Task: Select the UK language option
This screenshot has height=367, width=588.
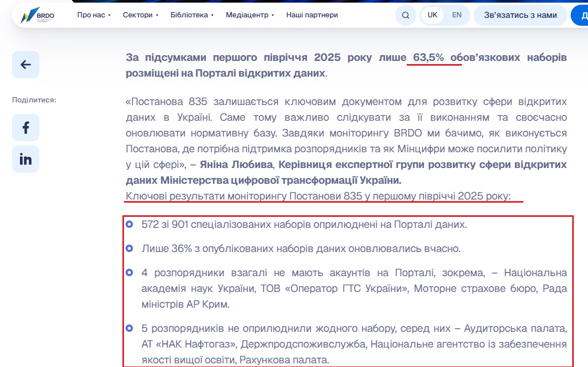Action: [431, 15]
